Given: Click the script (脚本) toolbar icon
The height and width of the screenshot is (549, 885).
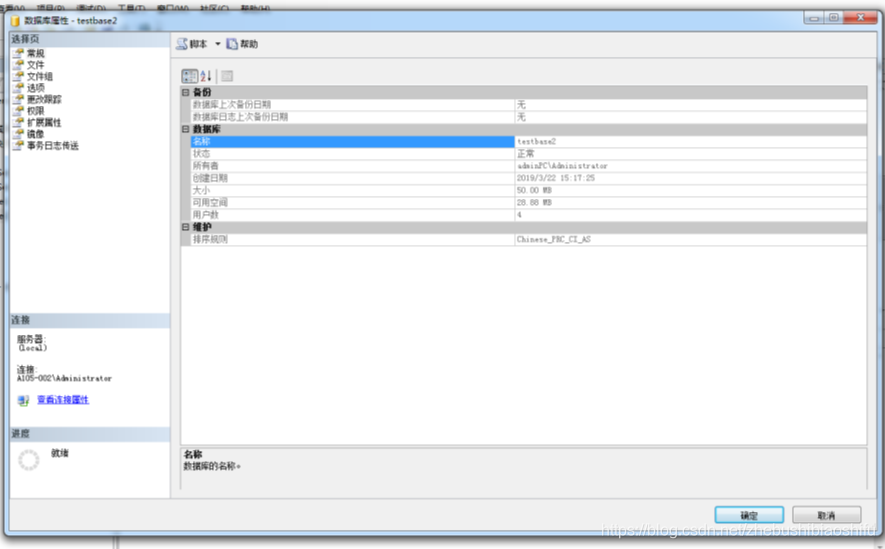Looking at the screenshot, I should (x=181, y=44).
